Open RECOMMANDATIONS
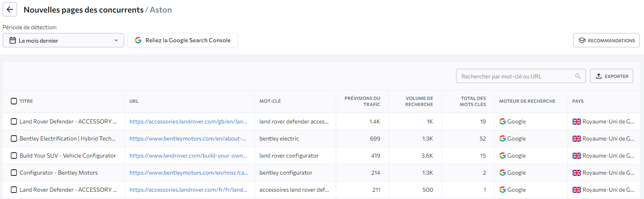The height and width of the screenshot is (199, 644). (x=606, y=40)
